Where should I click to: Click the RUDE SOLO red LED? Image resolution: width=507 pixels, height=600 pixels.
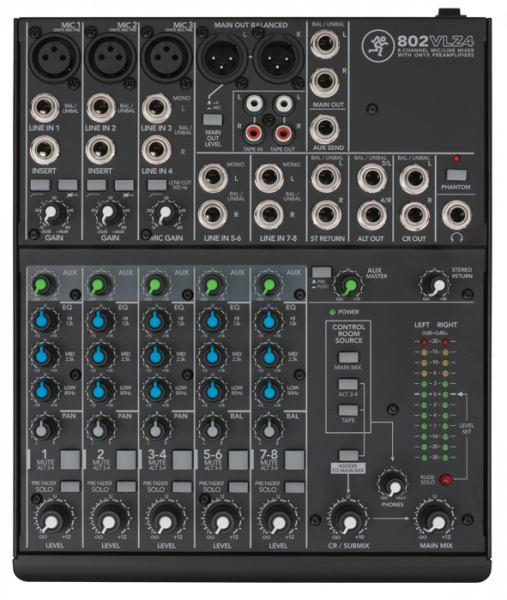pos(445,479)
